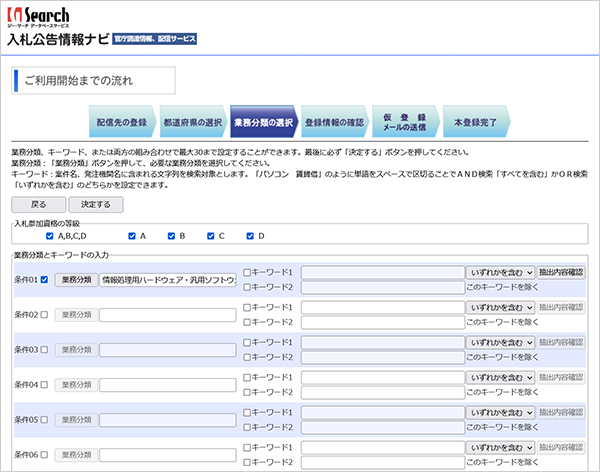Click the 条件01 business category text field
Viewport: 600px width, 472px height.
168,280
